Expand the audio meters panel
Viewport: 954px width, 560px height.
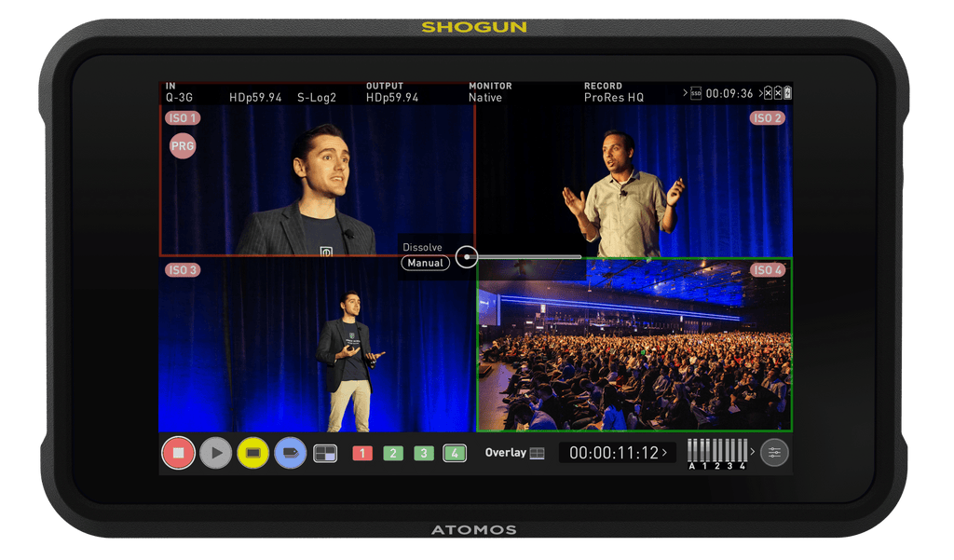753,453
